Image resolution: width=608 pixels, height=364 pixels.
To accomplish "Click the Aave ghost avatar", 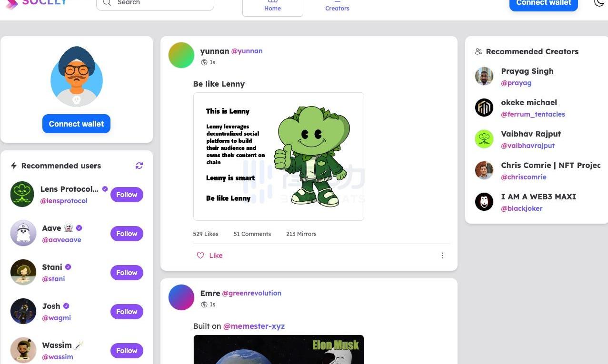I will 23,233.
